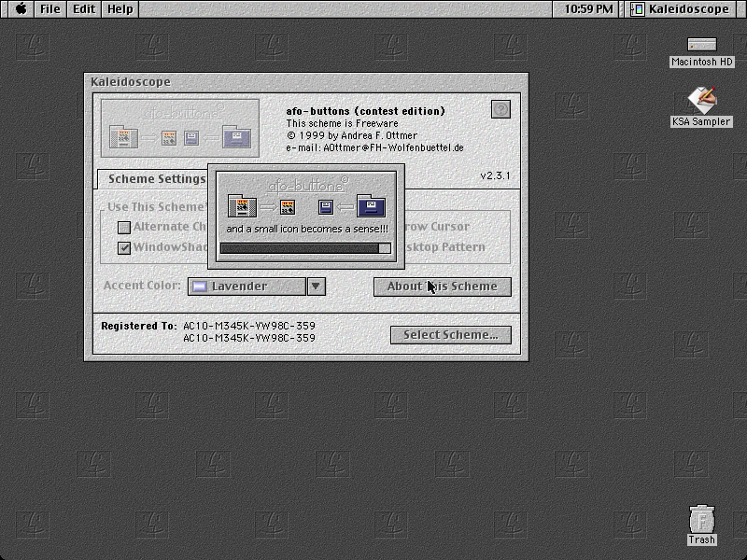Screen dimensions: 747x560
Task: Click the Registered To label
Action: 138,326
